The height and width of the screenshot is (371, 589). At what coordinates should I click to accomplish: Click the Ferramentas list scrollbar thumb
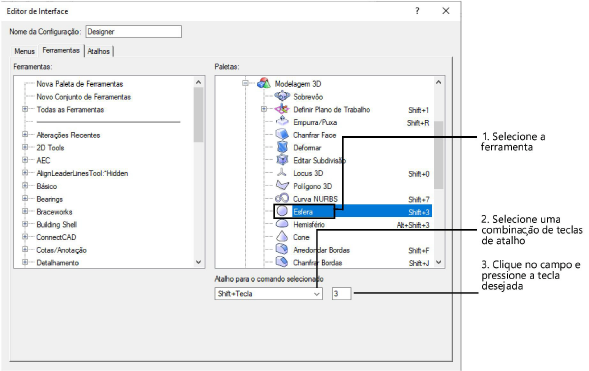pos(199,115)
